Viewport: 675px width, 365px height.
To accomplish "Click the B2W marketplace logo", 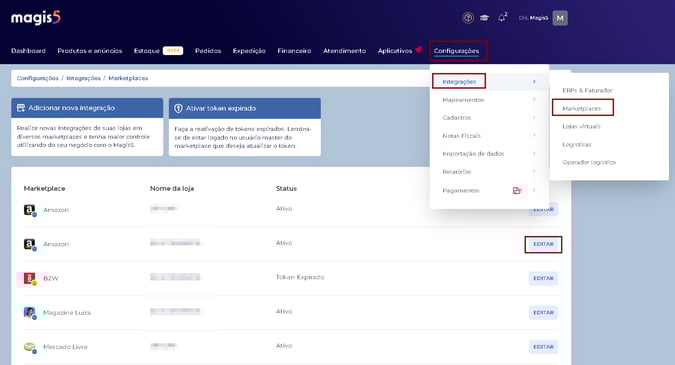I will (x=29, y=278).
